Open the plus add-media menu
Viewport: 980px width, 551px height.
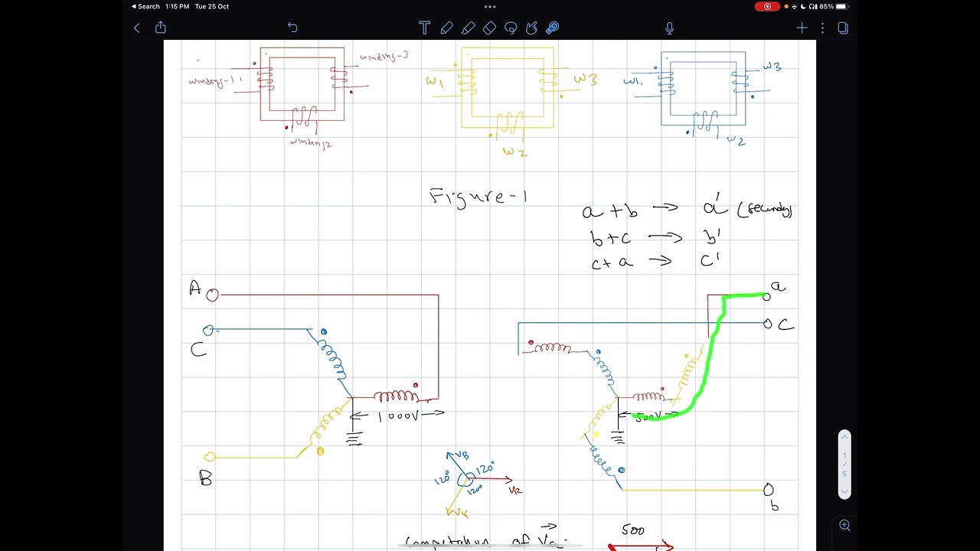point(802,28)
